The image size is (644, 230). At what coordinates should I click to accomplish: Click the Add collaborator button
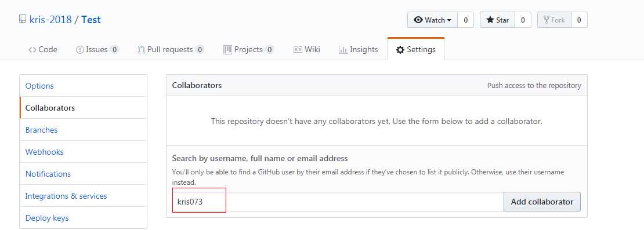point(542,202)
